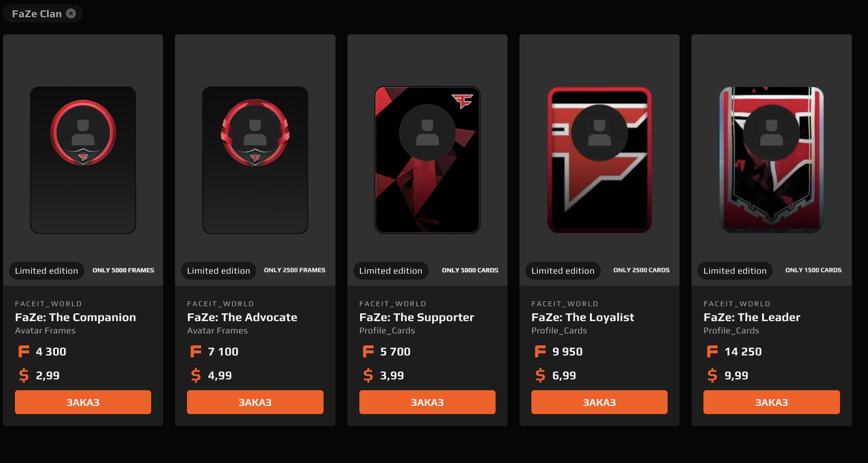Remove the FaZe Clan filter chip

pyautogui.click(x=71, y=13)
